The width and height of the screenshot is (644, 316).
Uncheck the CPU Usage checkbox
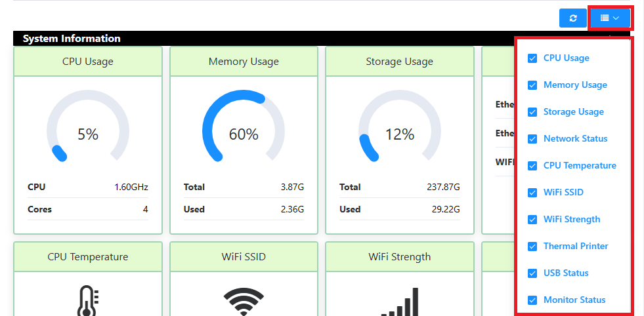[x=532, y=58]
